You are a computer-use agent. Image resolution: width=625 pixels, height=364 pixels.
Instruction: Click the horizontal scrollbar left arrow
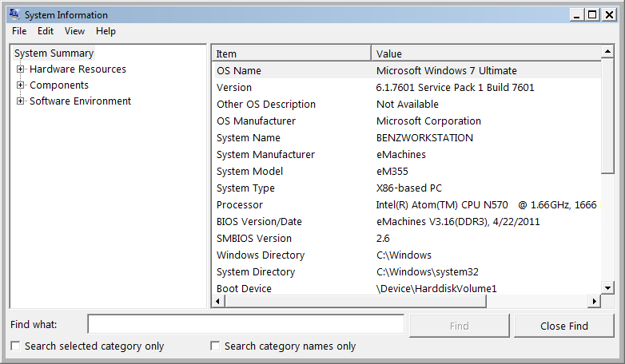coord(217,301)
